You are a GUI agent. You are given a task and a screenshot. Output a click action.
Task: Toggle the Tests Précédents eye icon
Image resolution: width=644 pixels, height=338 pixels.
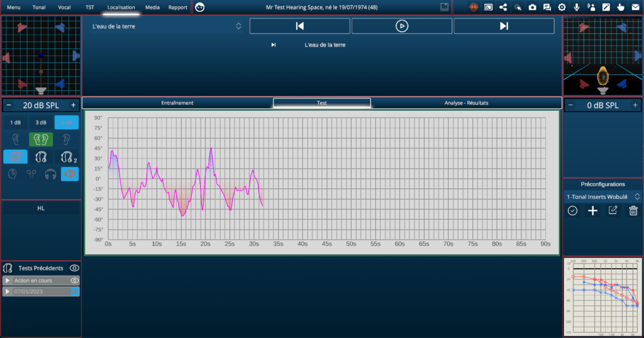(74, 268)
